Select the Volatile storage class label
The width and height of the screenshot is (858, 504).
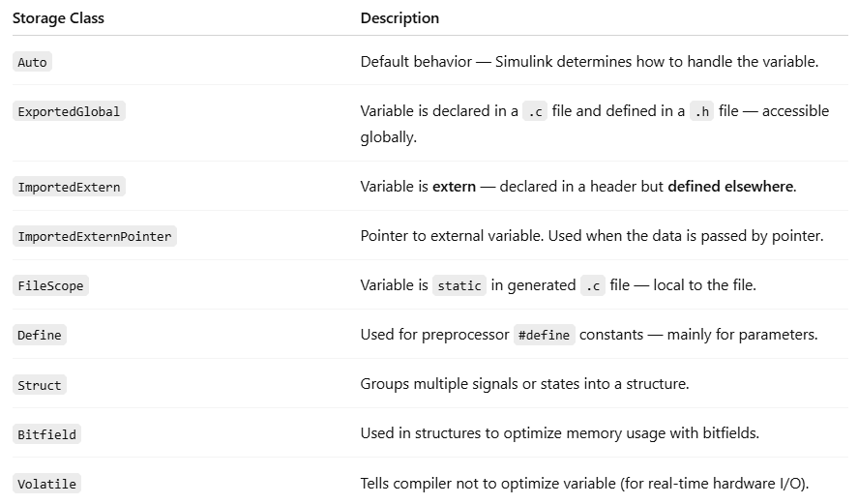(x=46, y=484)
